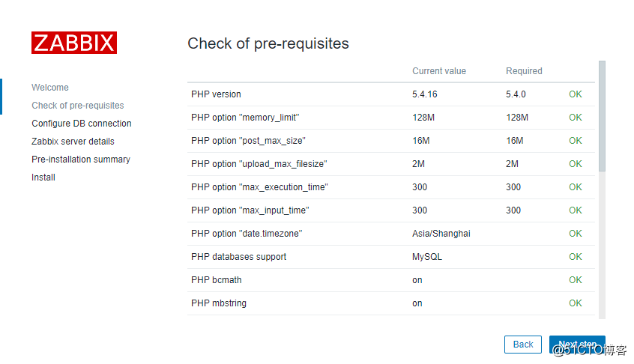Click the Required column header
Image resolution: width=634 pixels, height=364 pixels.
point(524,71)
